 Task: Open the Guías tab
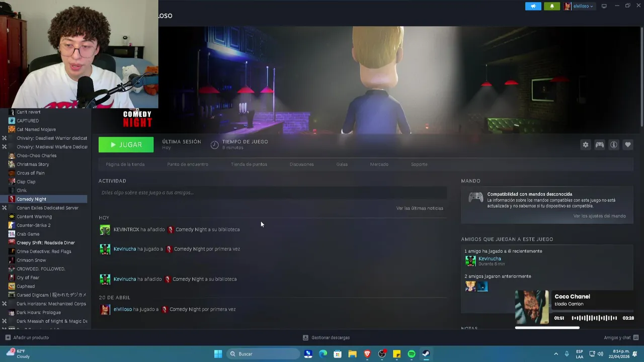coord(342,164)
